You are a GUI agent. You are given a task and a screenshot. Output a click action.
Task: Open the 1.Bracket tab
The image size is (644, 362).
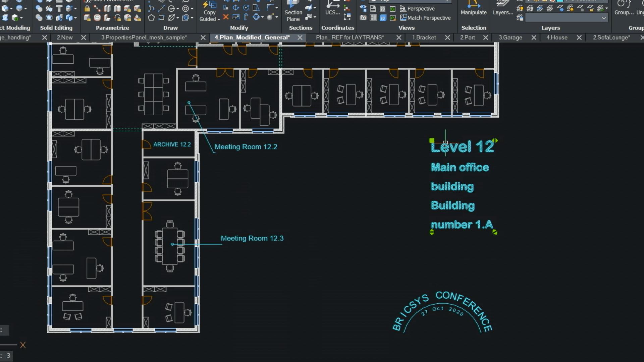point(424,37)
